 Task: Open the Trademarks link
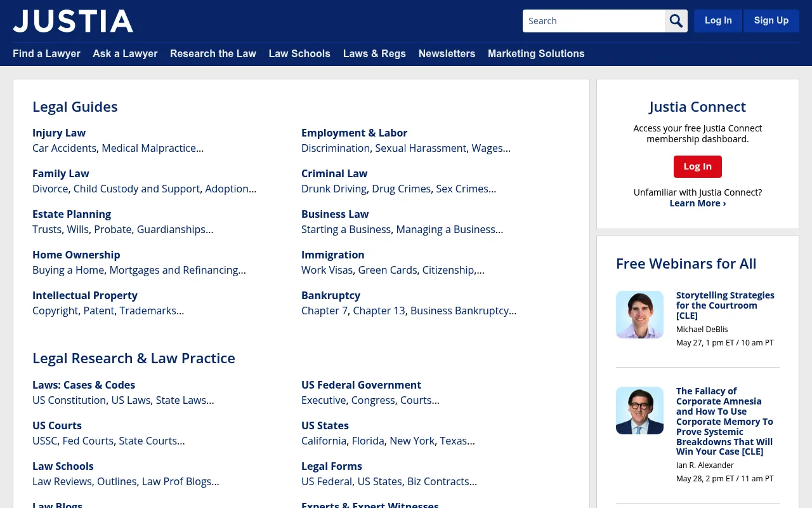pyautogui.click(x=148, y=311)
